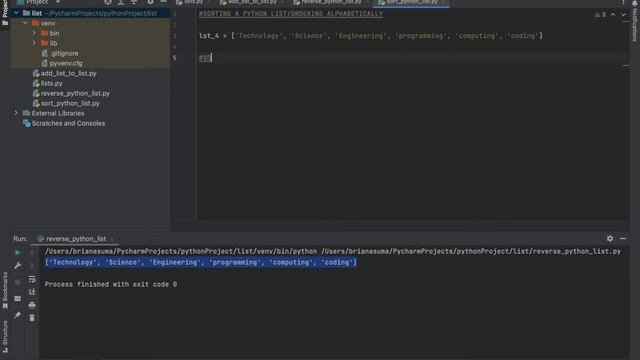Toggle scroll to end icon in console

pos(32,292)
